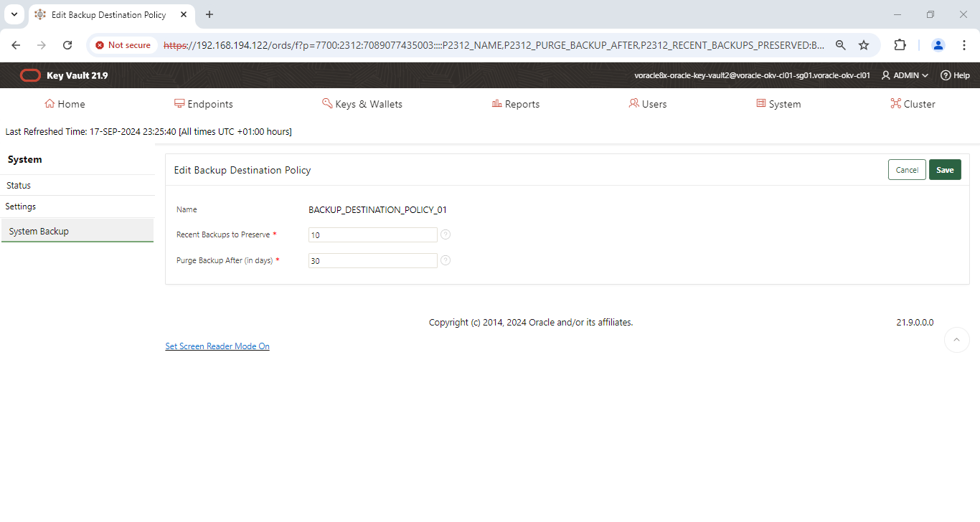Click the Not secure site badge
Image resolution: width=980 pixels, height=522 pixels.
(x=123, y=45)
